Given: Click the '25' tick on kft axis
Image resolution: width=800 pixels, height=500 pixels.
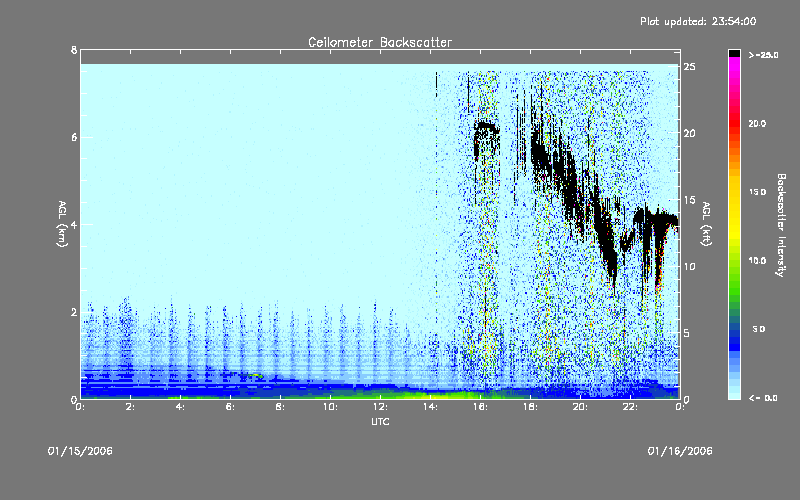Looking at the screenshot, I should tap(690, 67).
